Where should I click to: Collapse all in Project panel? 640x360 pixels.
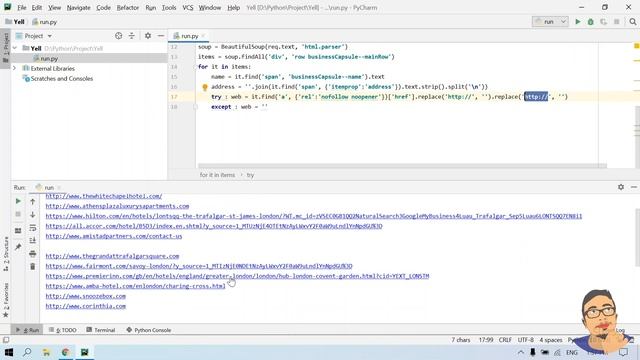131,36
